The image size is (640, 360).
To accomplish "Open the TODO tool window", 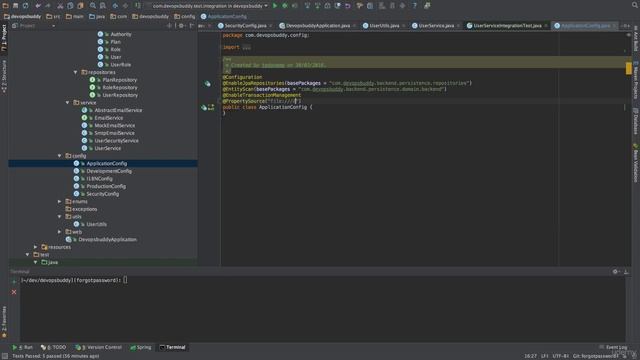I will (x=53, y=347).
